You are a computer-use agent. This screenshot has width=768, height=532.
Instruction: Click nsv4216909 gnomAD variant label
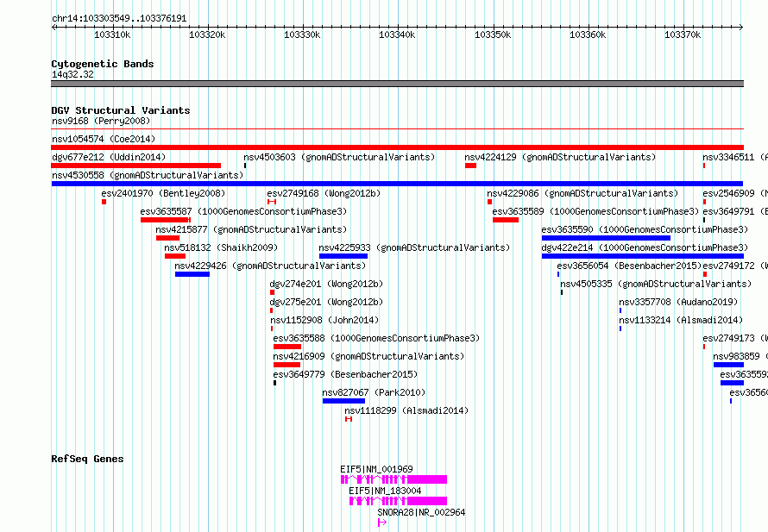coord(368,356)
